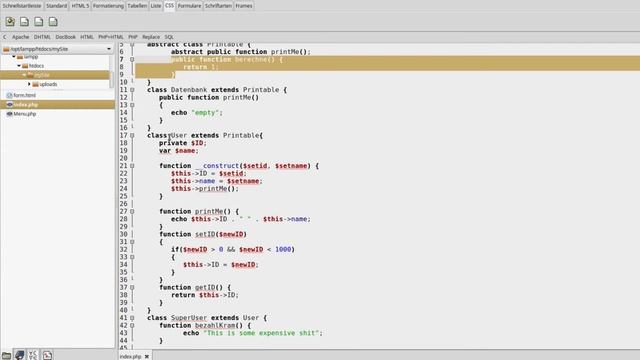Open the PHP snippets menu

(133, 37)
